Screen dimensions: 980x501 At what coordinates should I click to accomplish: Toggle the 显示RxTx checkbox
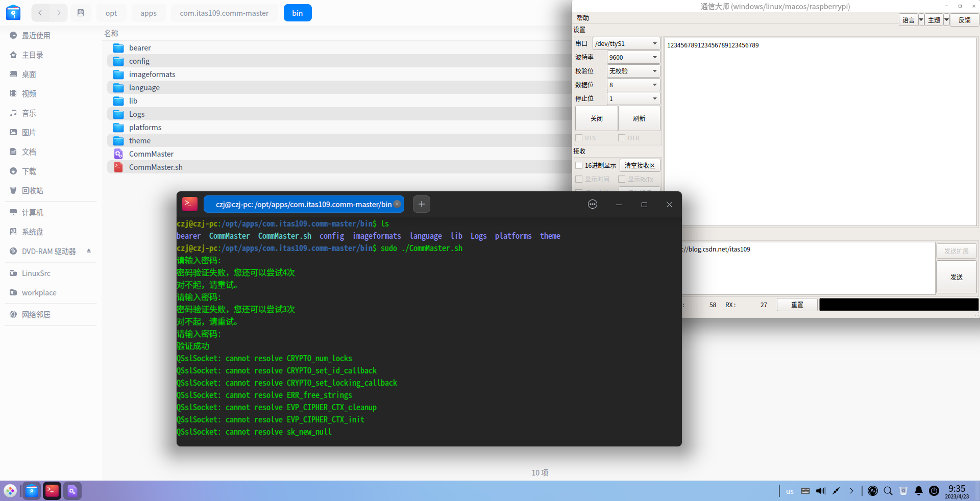click(x=622, y=179)
